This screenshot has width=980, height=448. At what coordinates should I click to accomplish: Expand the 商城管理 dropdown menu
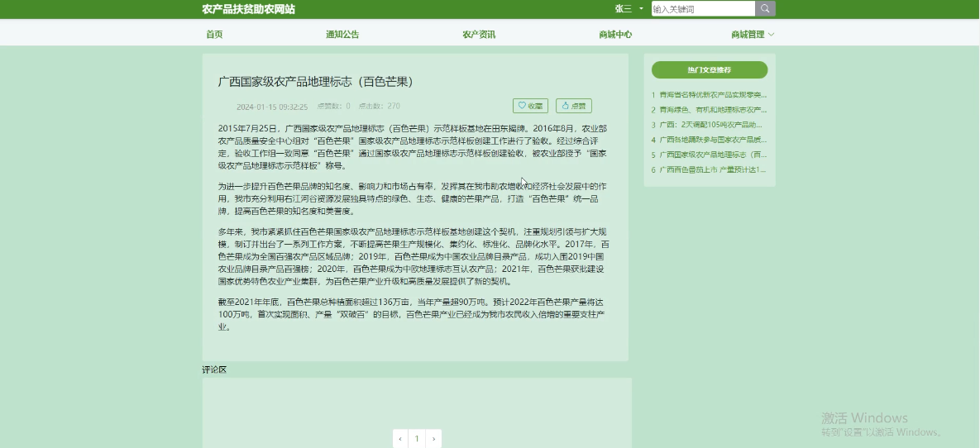click(x=753, y=35)
